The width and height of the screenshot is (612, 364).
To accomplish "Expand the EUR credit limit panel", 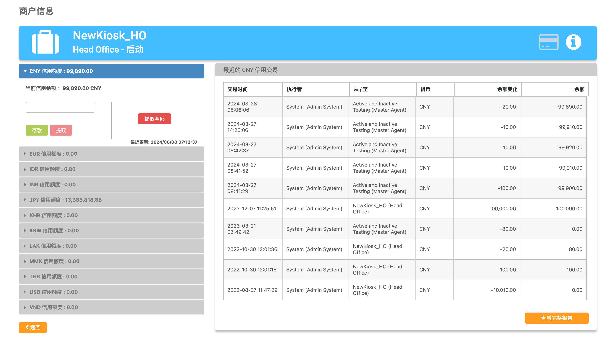I will coord(111,154).
